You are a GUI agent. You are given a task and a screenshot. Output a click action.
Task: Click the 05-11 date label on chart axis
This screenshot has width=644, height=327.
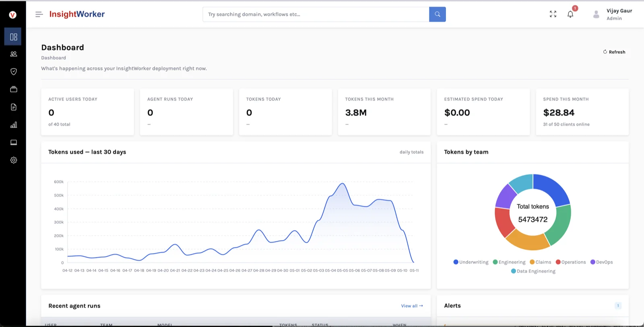[414, 271]
